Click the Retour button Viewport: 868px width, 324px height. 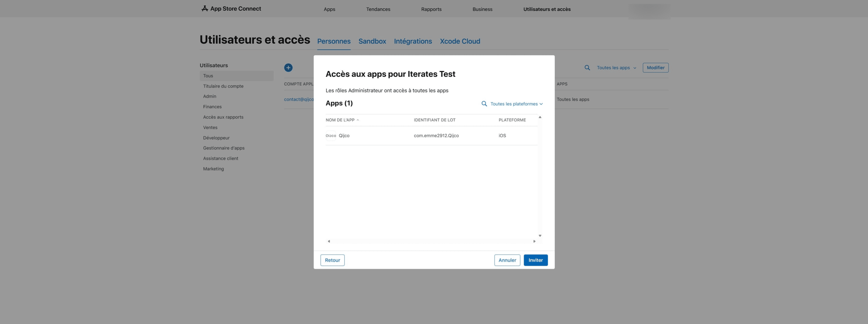pyautogui.click(x=332, y=260)
